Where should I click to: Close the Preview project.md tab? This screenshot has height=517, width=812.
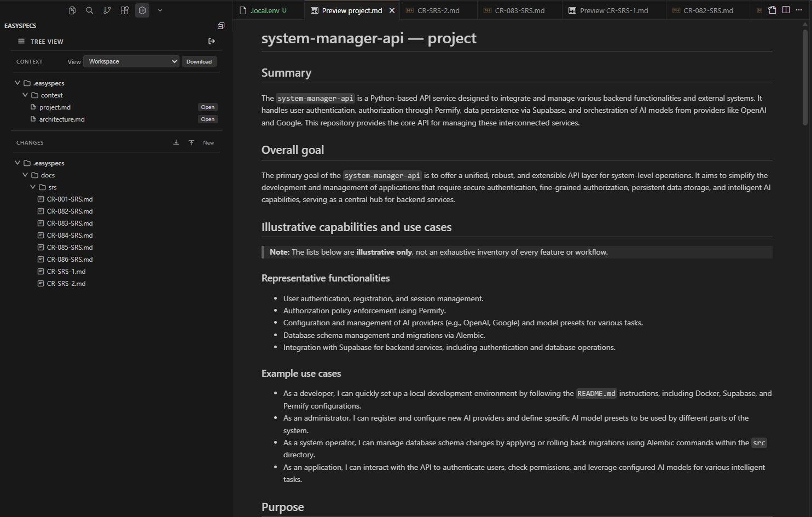point(392,10)
